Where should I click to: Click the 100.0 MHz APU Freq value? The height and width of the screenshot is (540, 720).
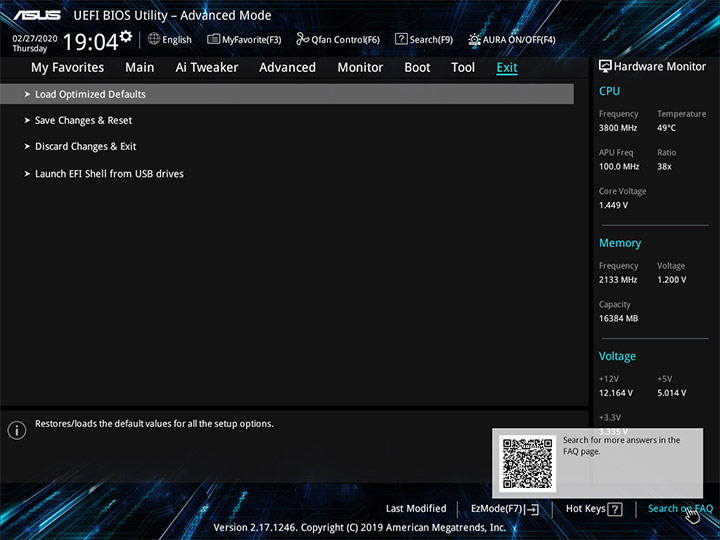click(619, 166)
